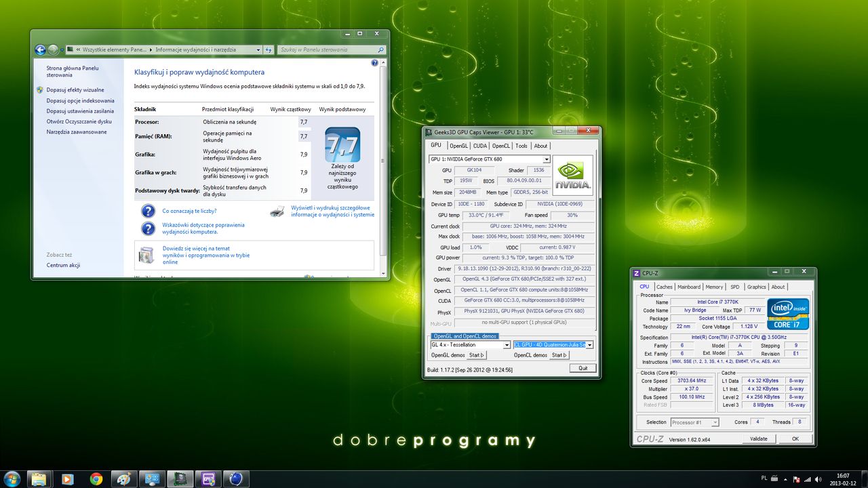
Task: Click the online software icon beside 'Dowiedz się więcej'
Action: [146, 255]
